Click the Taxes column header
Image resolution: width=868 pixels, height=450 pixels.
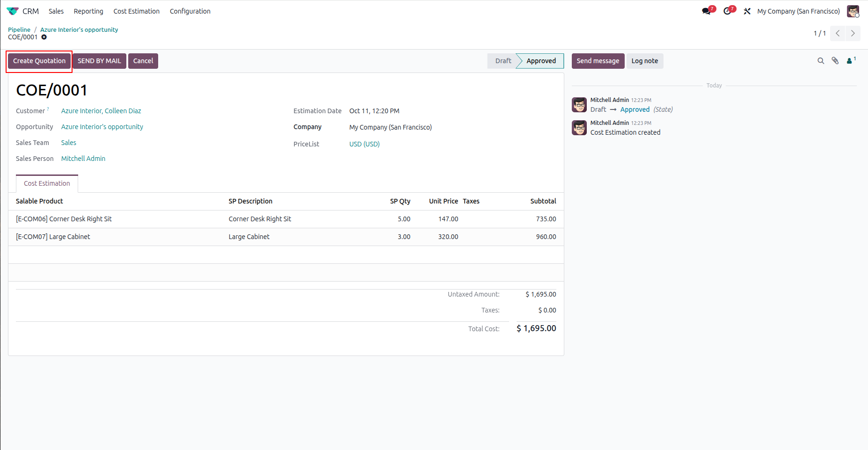point(471,201)
